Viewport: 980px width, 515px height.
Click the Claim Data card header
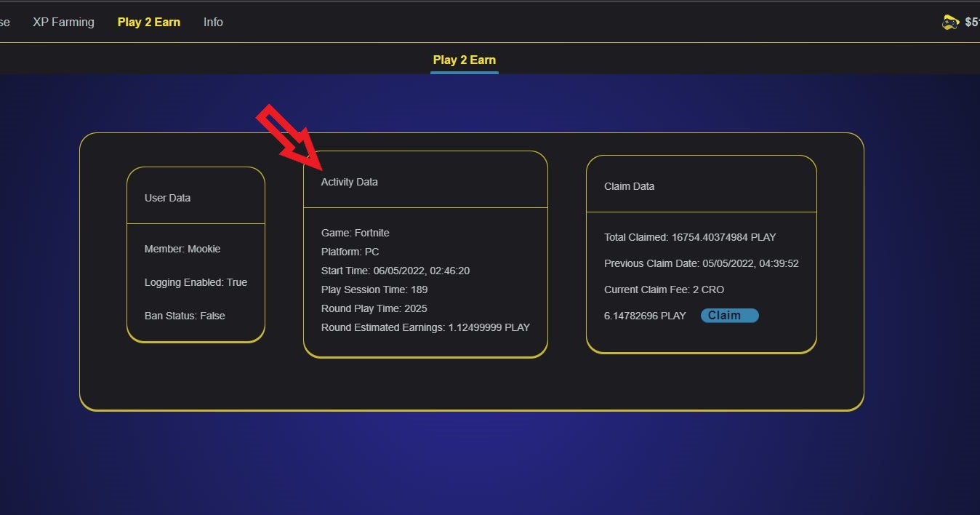629,186
